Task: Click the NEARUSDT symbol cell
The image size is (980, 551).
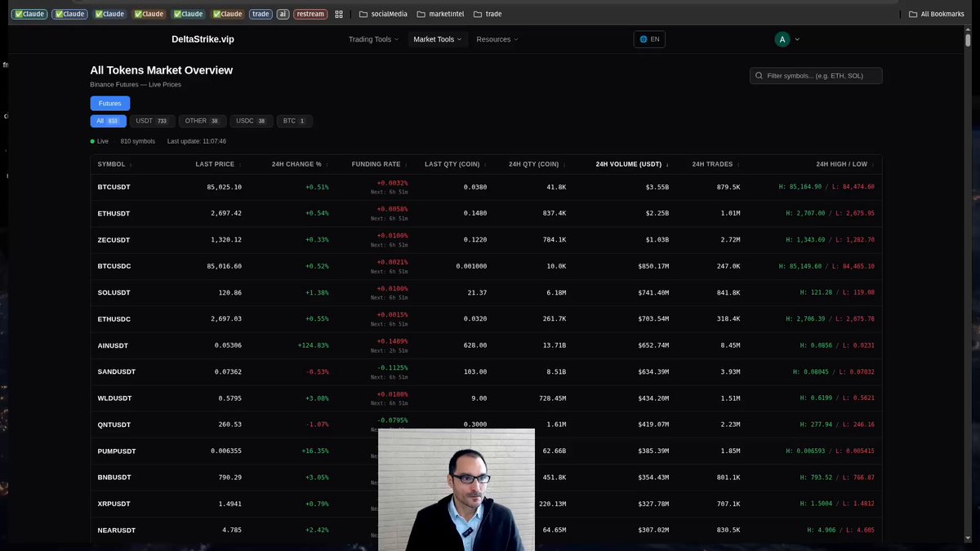Action: (x=116, y=530)
